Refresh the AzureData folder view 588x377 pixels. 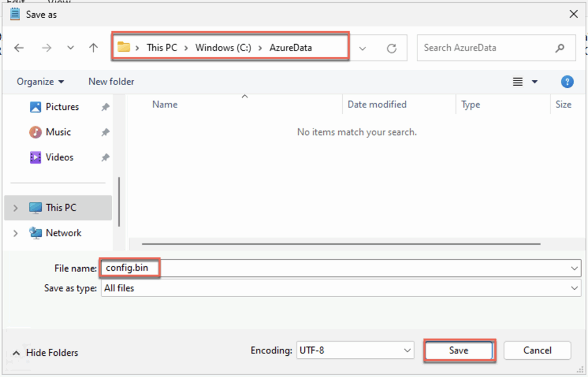[x=392, y=48]
